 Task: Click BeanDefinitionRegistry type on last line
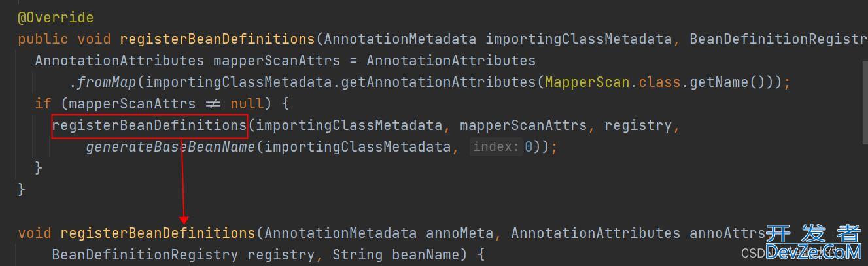pos(145,254)
